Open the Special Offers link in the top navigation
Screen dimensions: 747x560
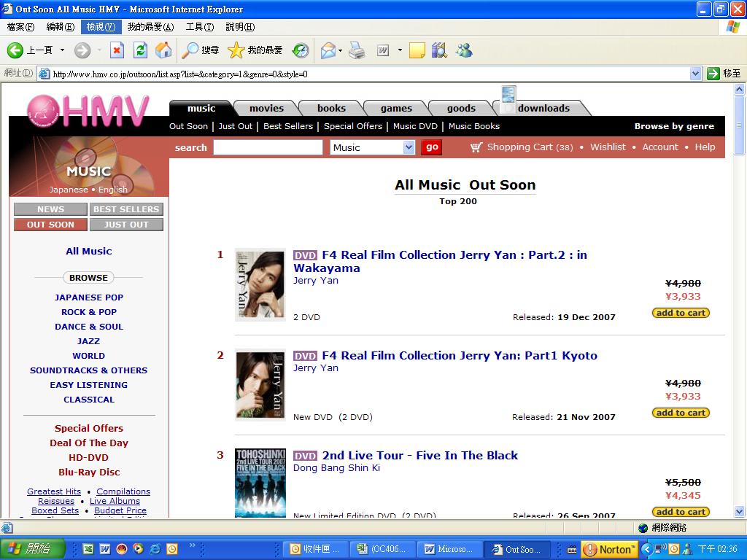click(353, 126)
